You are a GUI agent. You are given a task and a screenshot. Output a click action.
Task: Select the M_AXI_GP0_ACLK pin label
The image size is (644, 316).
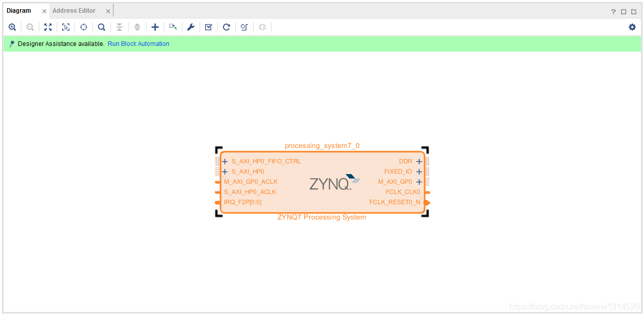tap(251, 182)
